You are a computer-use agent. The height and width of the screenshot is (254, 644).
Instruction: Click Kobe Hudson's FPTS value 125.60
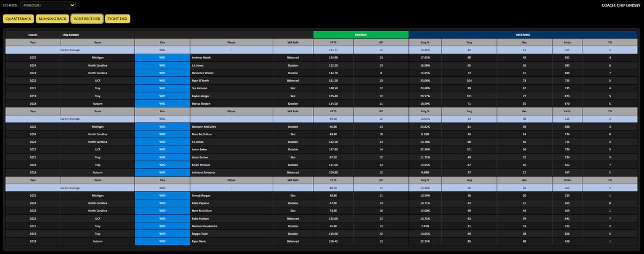point(333,219)
